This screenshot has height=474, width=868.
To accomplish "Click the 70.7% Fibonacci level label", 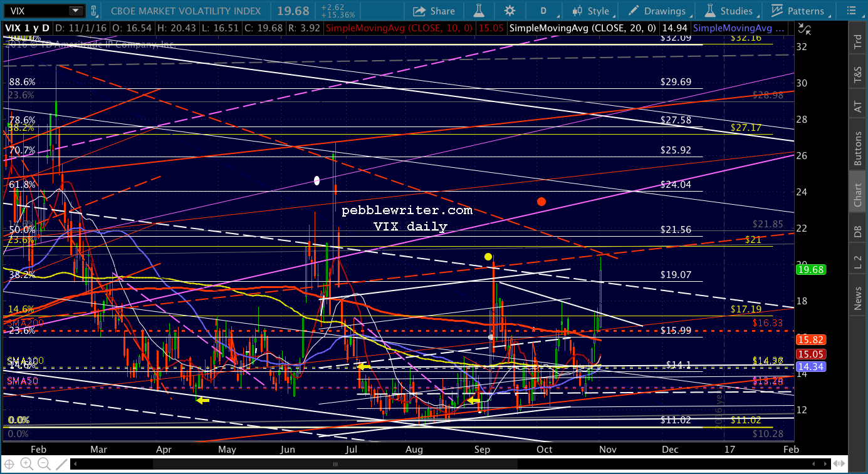I will point(23,150).
